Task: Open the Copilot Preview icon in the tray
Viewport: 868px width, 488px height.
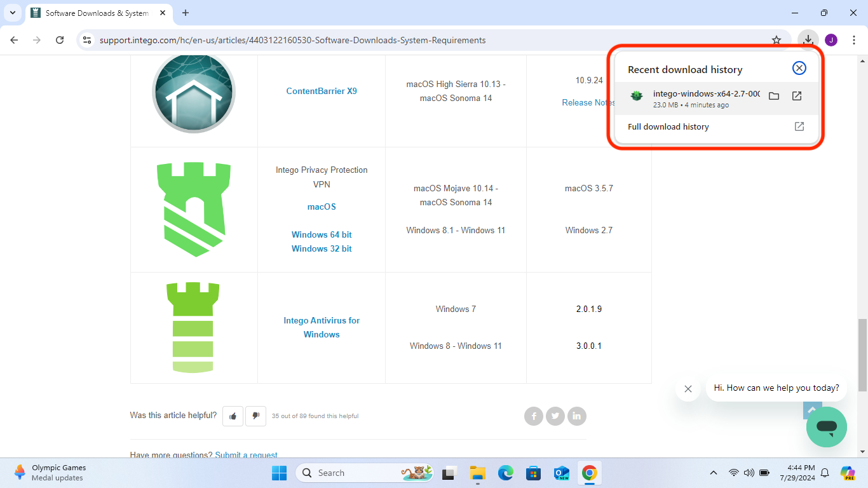Action: [x=848, y=473]
